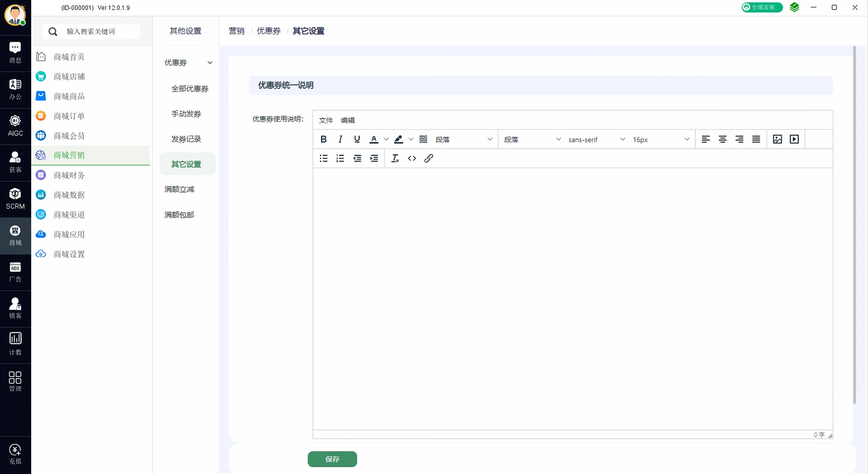868x474 pixels.
Task: Toggle italic formatting in the editor
Action: point(340,140)
